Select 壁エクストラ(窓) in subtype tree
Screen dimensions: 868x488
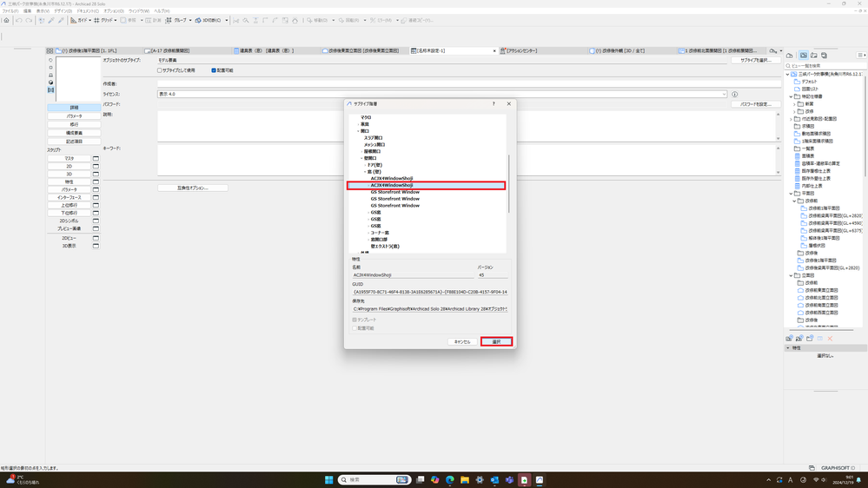pos(385,247)
